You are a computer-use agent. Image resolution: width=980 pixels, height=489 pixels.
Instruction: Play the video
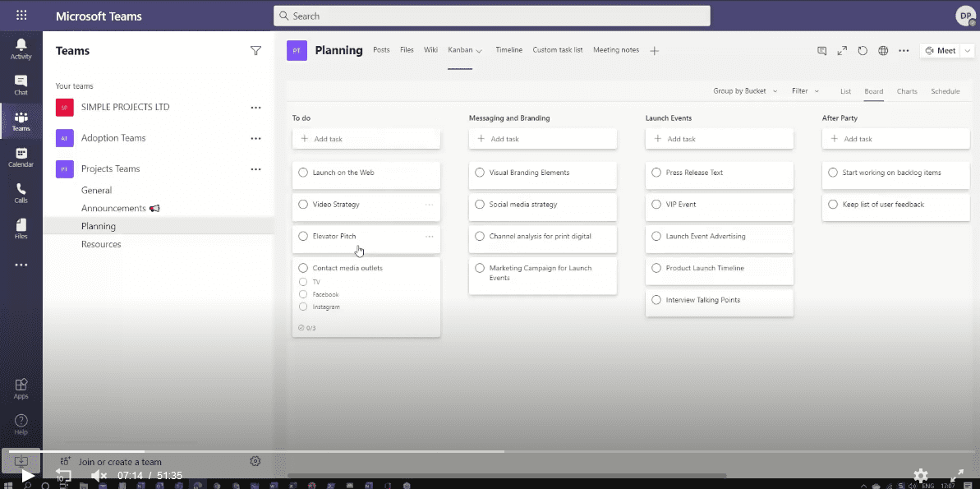point(27,476)
